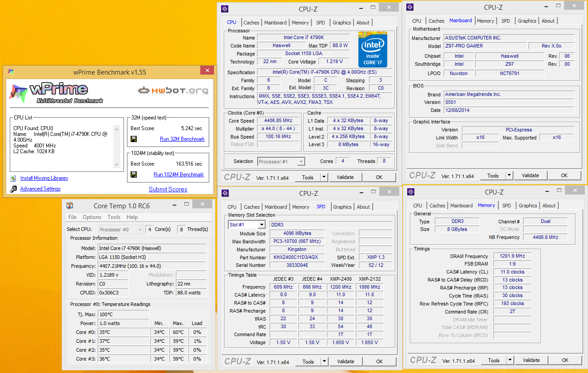Screen dimensions: 588x373
Task: Click the CPU-Z app icon in the CPU tab window
Action: tap(225, 8)
